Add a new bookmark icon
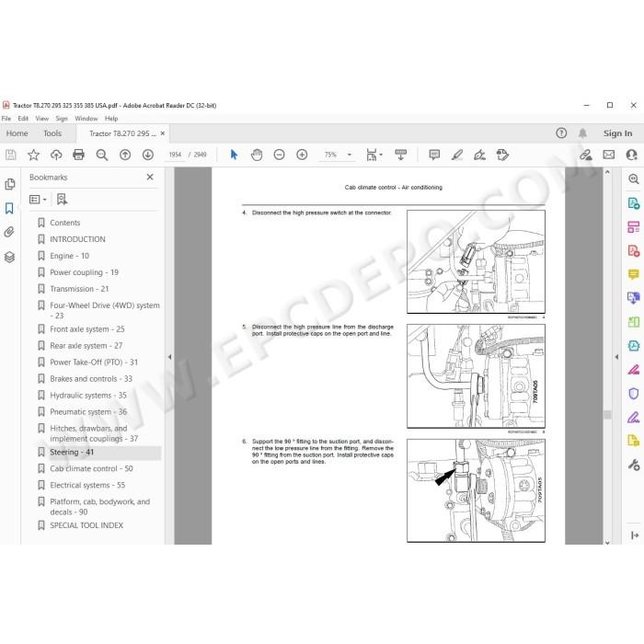This screenshot has width=644, height=644. coord(62,200)
